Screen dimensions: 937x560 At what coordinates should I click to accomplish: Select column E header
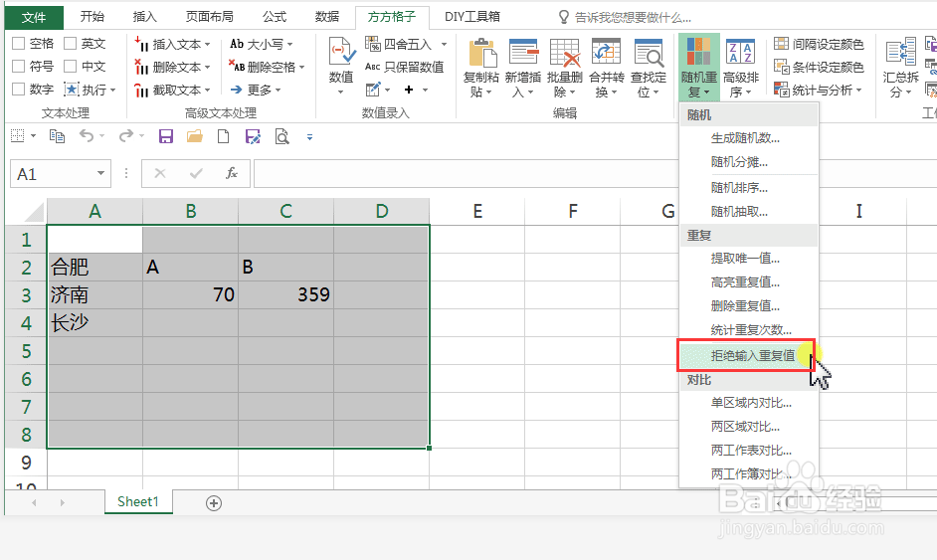pyautogui.click(x=476, y=211)
